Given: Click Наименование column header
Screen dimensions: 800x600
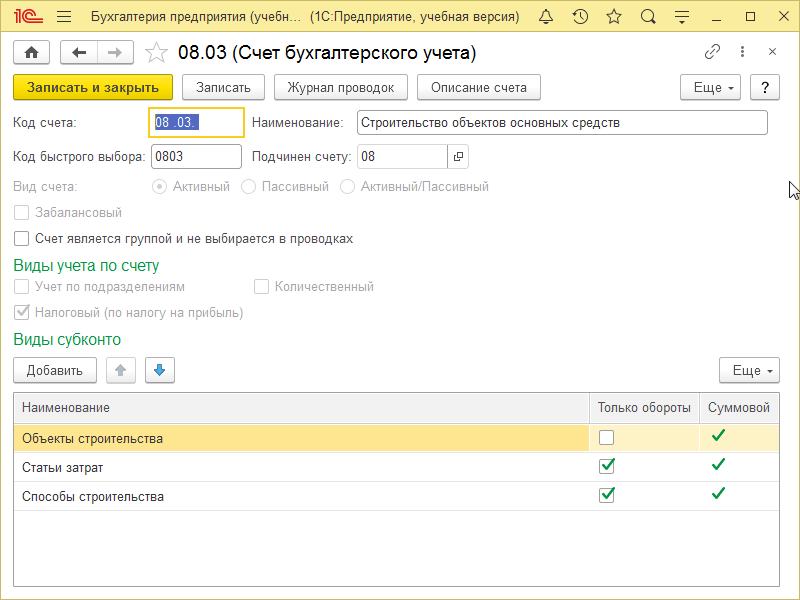Looking at the screenshot, I should tap(301, 408).
